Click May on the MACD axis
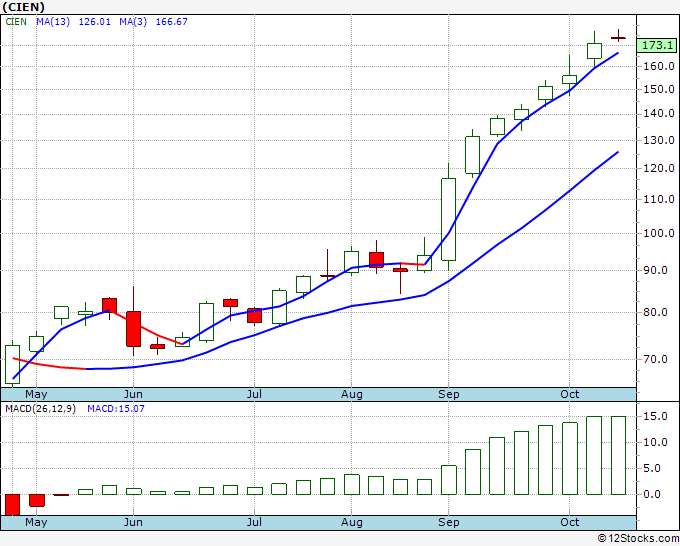This screenshot has height=546, width=680. click(x=36, y=523)
